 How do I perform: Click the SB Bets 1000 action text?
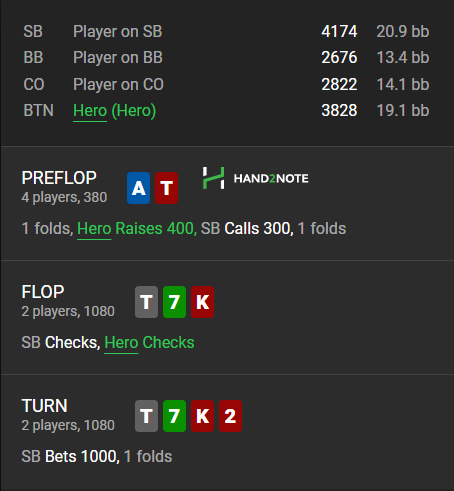click(x=70, y=457)
